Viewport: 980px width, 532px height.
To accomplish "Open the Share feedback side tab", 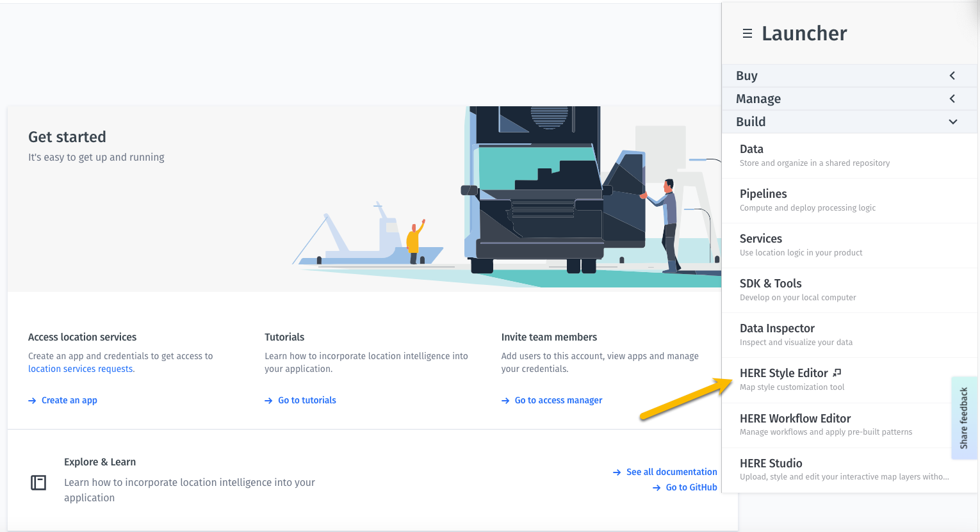I will point(964,417).
